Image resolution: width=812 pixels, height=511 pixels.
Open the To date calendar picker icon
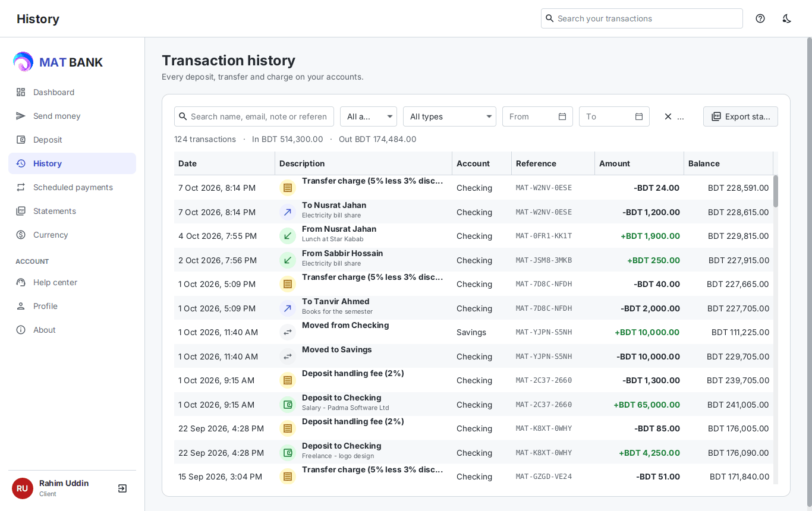point(639,116)
